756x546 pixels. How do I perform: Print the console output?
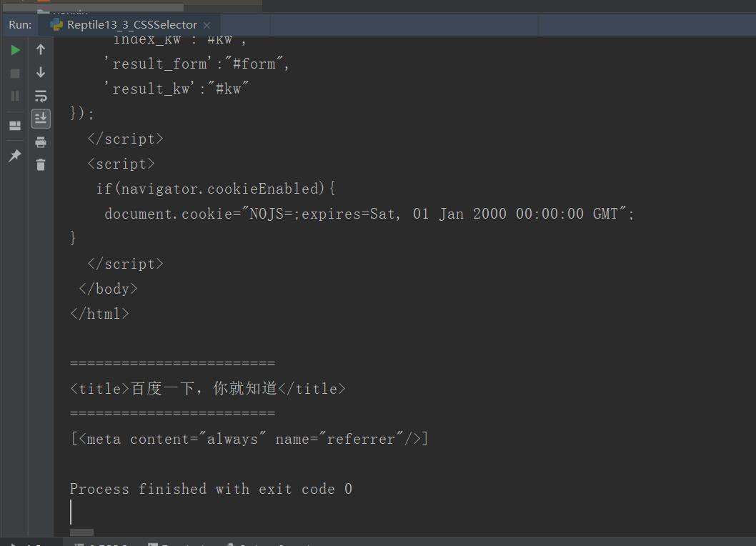(41, 142)
